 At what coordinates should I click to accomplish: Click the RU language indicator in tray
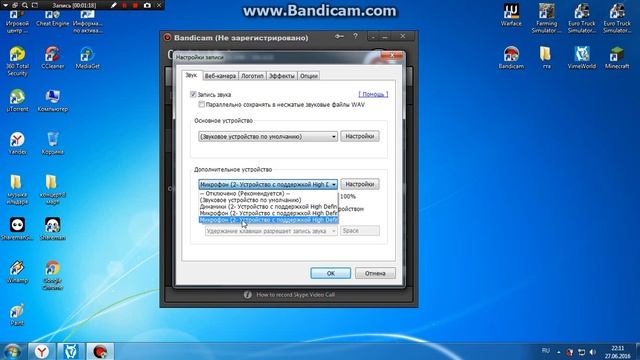coord(546,351)
